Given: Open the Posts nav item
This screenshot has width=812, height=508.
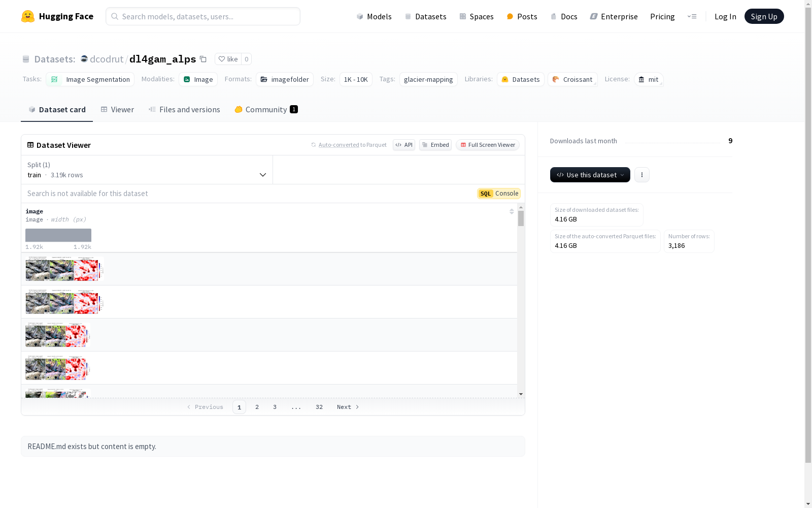Looking at the screenshot, I should (522, 16).
